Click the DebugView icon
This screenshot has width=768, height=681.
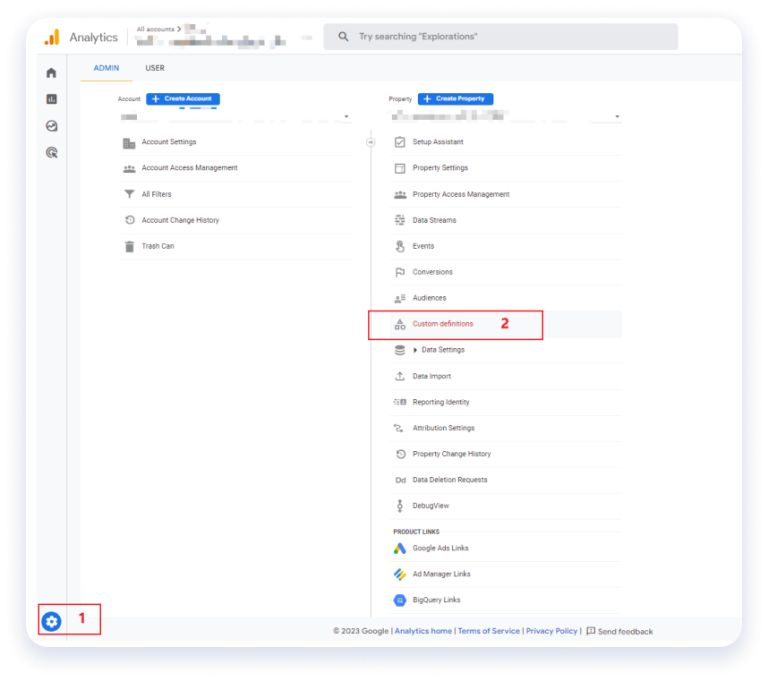coord(400,506)
